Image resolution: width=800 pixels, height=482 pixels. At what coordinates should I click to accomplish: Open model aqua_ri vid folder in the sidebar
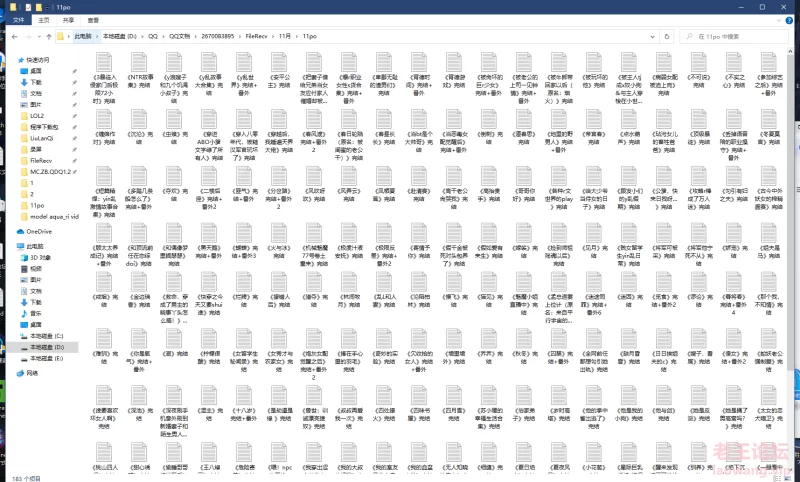54,216
